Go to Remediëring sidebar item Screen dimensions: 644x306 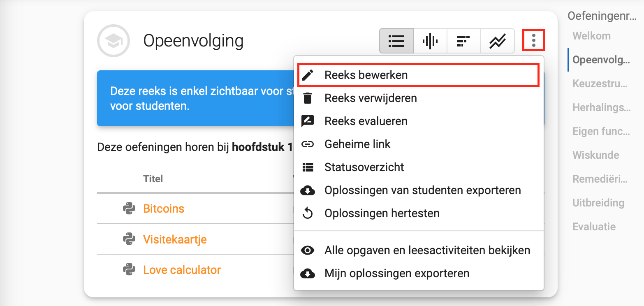[600, 179]
